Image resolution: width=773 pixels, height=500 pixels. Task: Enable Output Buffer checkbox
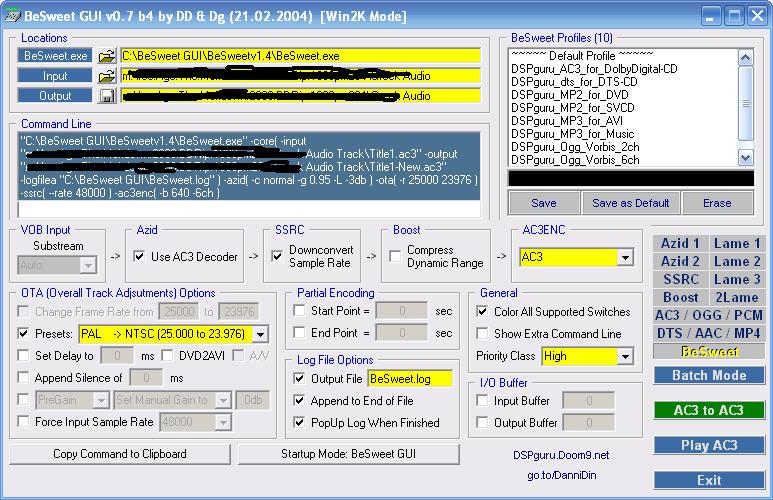(482, 422)
